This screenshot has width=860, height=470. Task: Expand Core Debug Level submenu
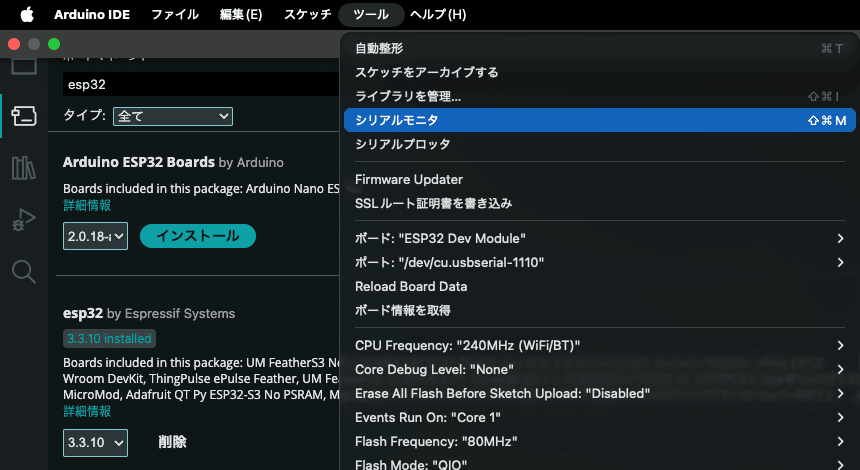(x=599, y=370)
